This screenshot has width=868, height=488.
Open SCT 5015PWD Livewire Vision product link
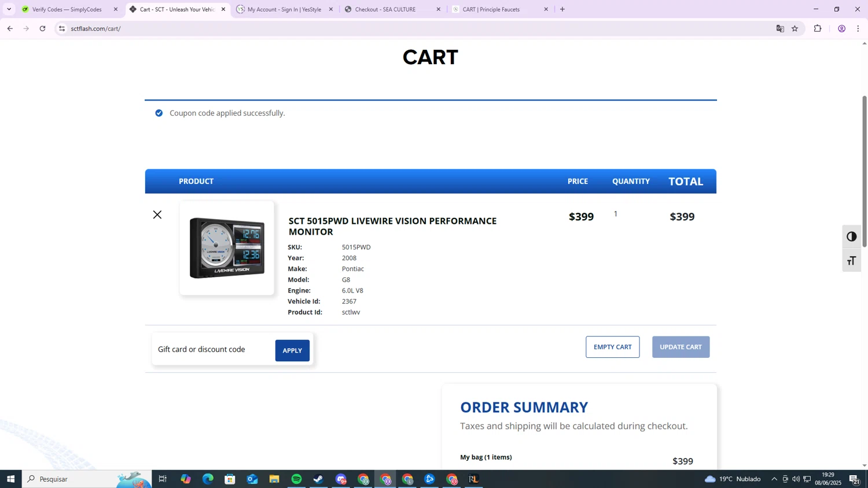click(x=392, y=226)
